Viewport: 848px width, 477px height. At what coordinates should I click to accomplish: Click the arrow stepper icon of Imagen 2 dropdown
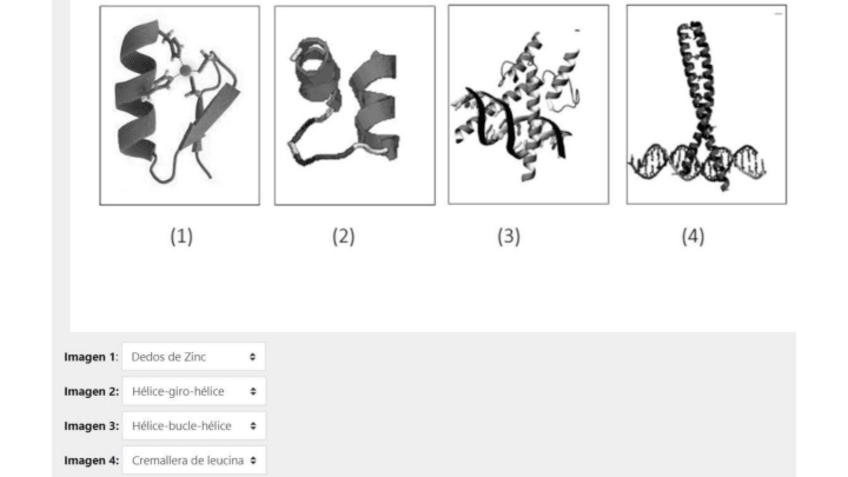pyautogui.click(x=253, y=392)
